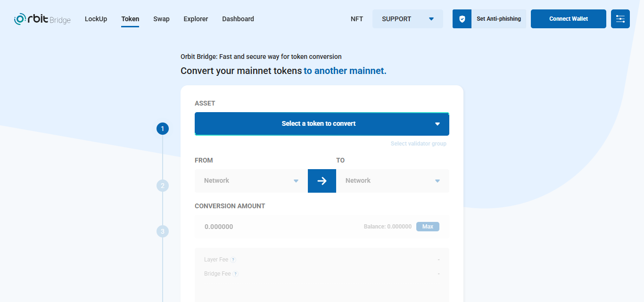Go to the LockUp tab

pyautogui.click(x=96, y=19)
